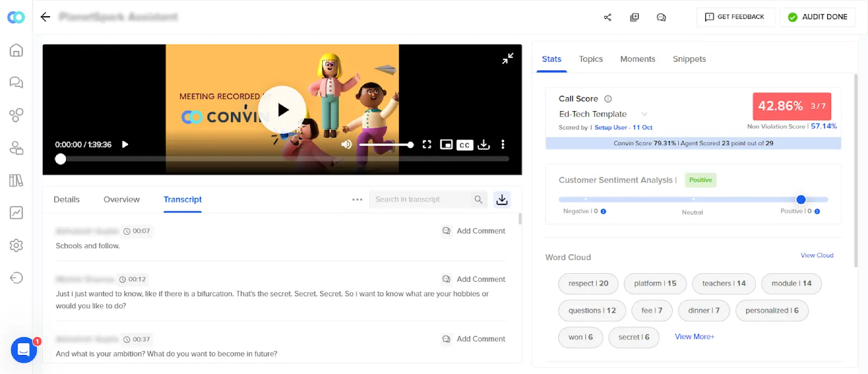
Task: Add Comment on the 00:07 entry
Action: click(474, 231)
